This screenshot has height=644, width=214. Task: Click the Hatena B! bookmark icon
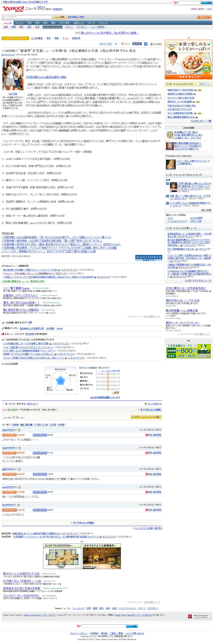[146, 44]
